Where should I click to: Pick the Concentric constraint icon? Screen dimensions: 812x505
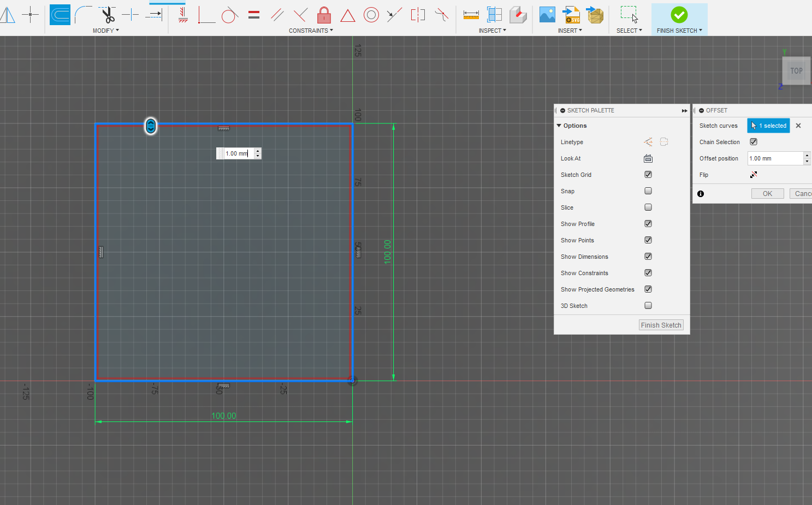[371, 15]
